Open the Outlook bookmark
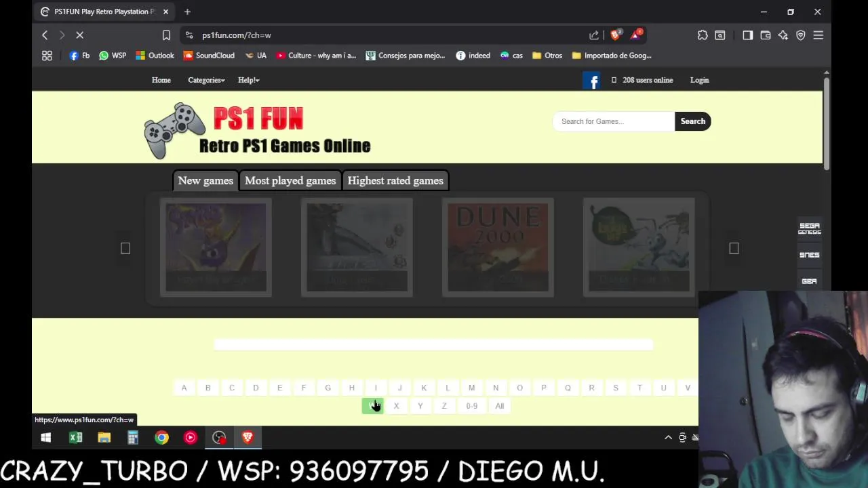Screen dimensions: 868x488 [155, 56]
